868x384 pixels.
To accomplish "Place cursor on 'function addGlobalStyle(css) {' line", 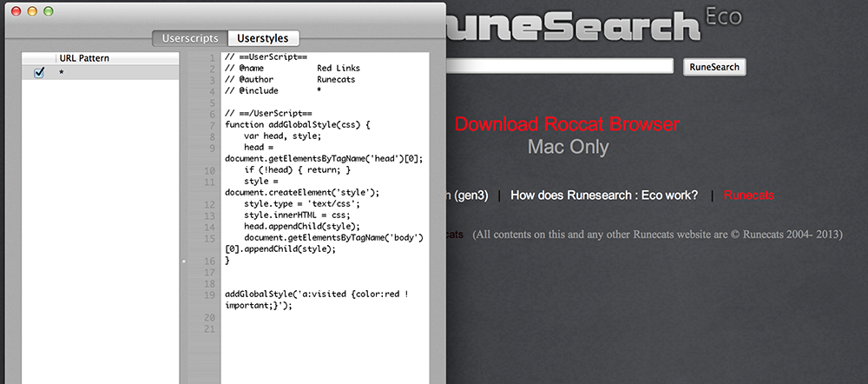I will tap(298, 125).
